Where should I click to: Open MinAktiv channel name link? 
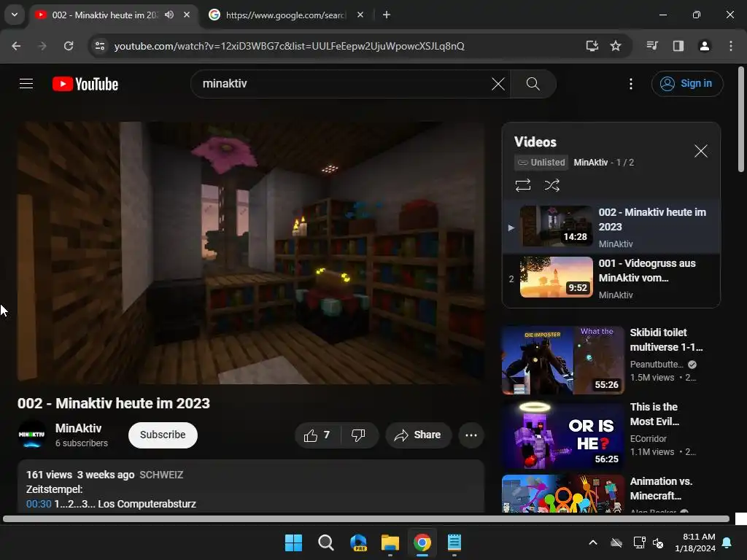[78, 428]
